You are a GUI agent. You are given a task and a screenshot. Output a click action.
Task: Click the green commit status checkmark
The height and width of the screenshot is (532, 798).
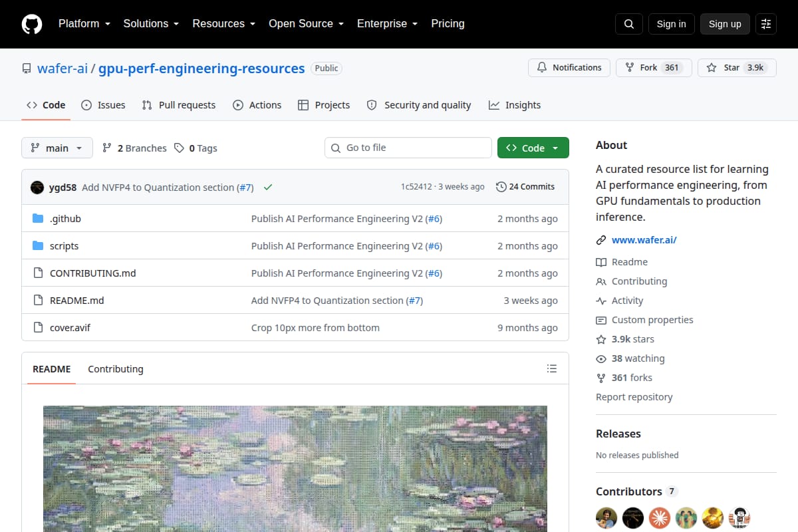268,188
